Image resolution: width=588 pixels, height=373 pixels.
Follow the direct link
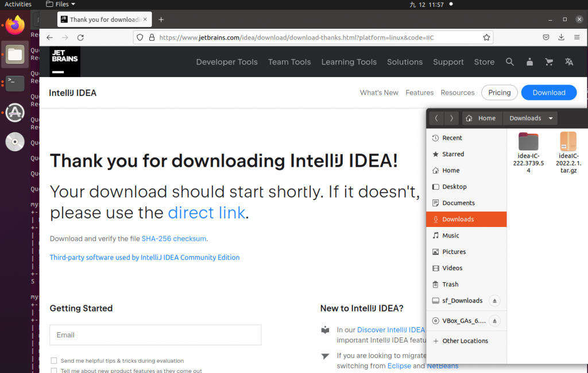tap(207, 213)
